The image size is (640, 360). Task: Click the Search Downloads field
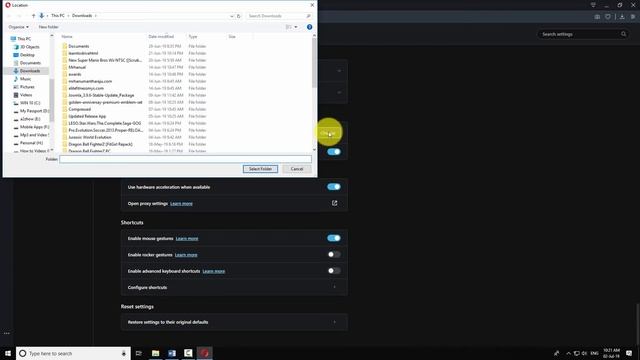(279, 16)
